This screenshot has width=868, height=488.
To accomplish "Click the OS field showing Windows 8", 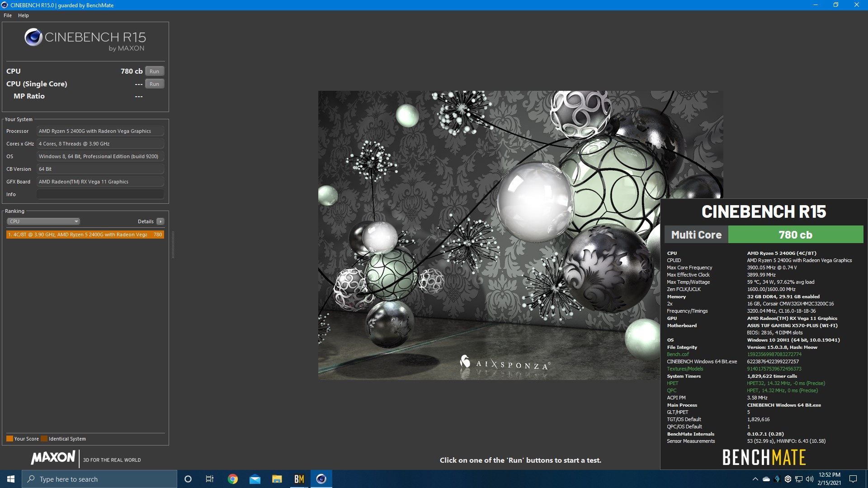I will [100, 156].
